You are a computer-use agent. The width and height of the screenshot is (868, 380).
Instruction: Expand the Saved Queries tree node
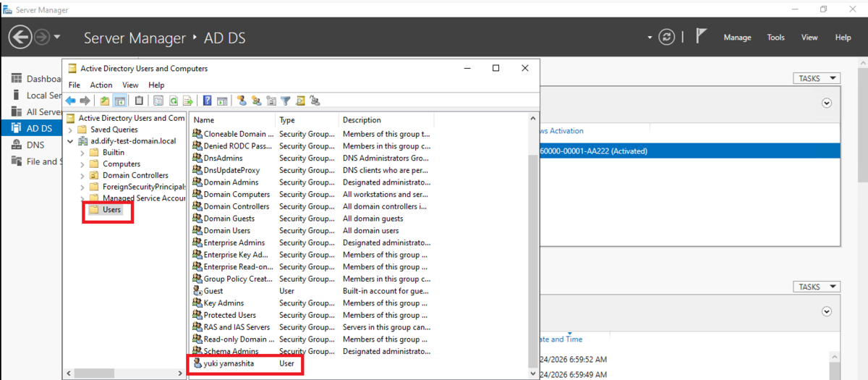click(x=71, y=130)
